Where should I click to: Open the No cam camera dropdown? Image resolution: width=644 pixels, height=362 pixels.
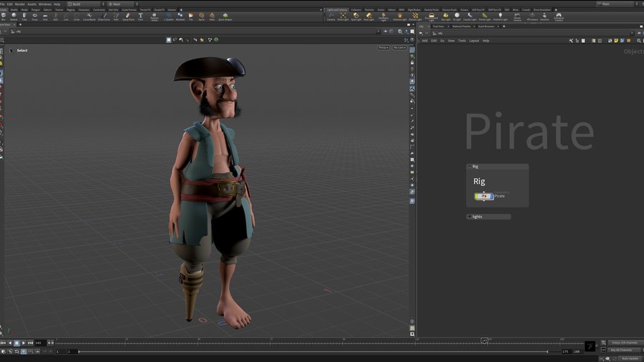click(x=399, y=47)
